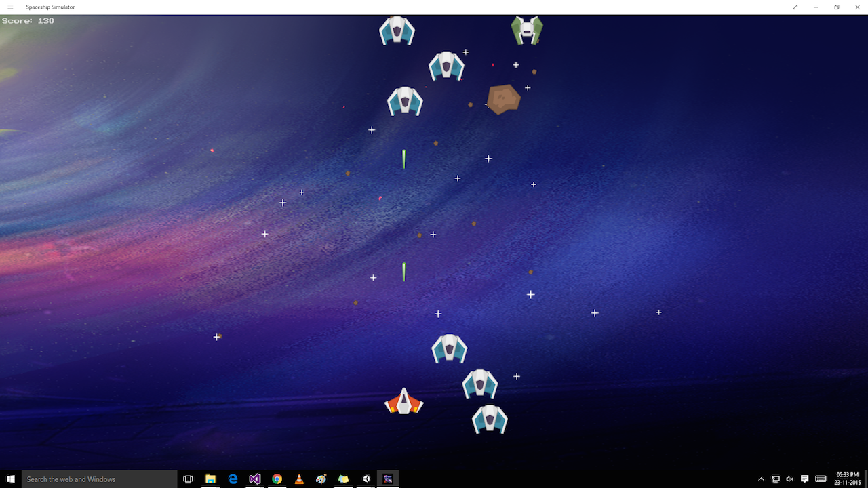Enter full screen with the diagonal arrows button
The height and width of the screenshot is (488, 868).
(795, 7)
